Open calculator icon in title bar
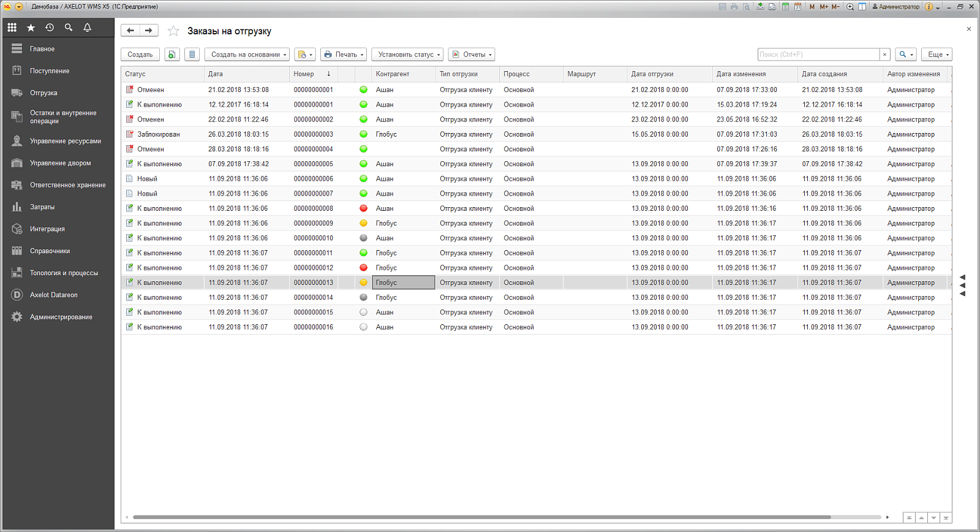This screenshot has height=532, width=980. [x=785, y=7]
